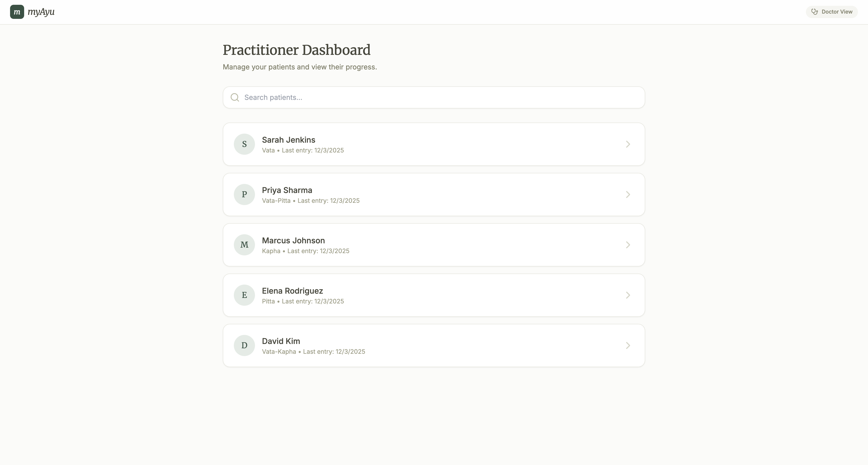The height and width of the screenshot is (465, 868).
Task: Click Marcus Johnson's M avatar
Action: tap(244, 245)
